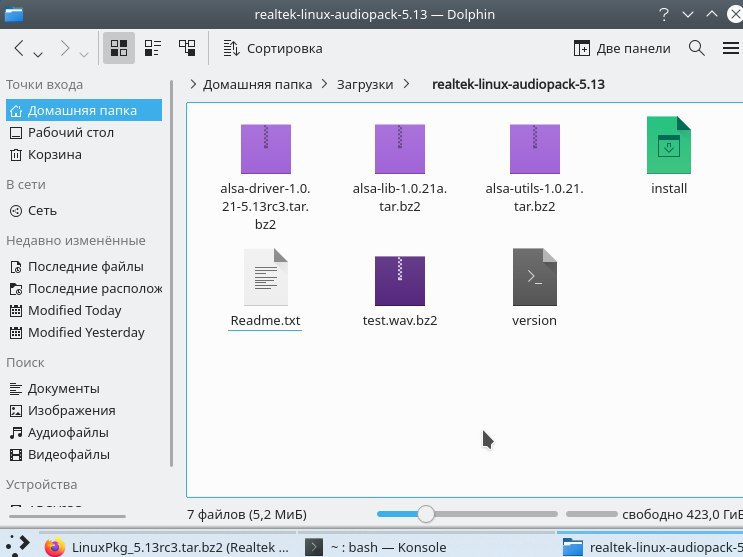This screenshot has width=743, height=557.
Task: Search Видеофайлы in sidebar
Action: pos(84,455)
